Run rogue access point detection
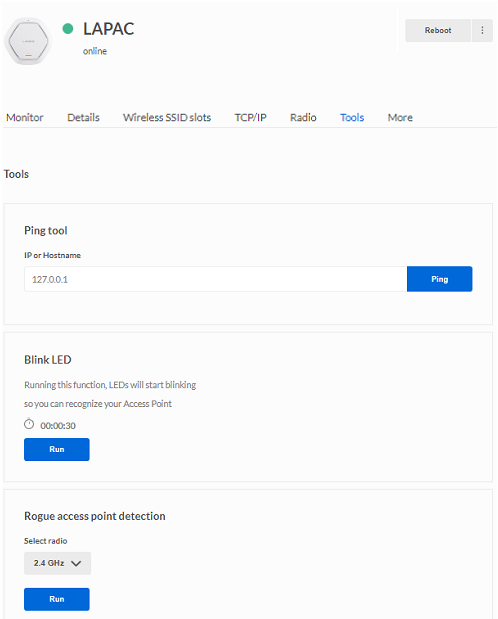The height and width of the screenshot is (619, 498). (x=57, y=599)
